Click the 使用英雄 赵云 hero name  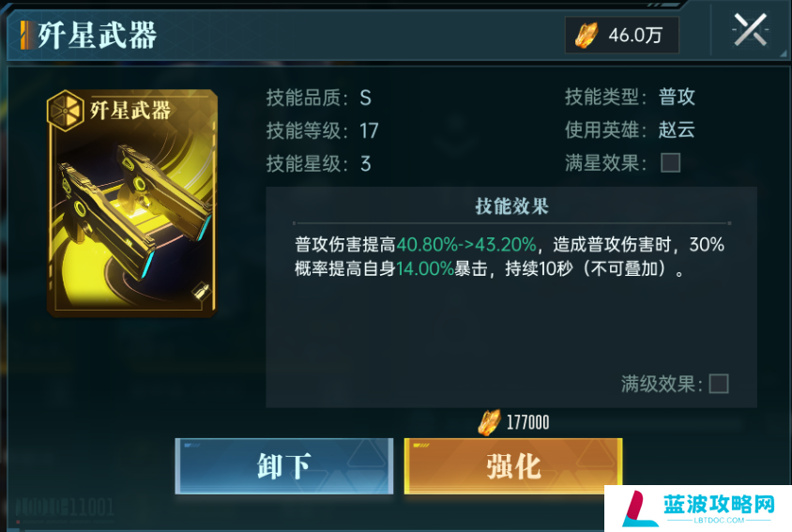[x=677, y=129]
